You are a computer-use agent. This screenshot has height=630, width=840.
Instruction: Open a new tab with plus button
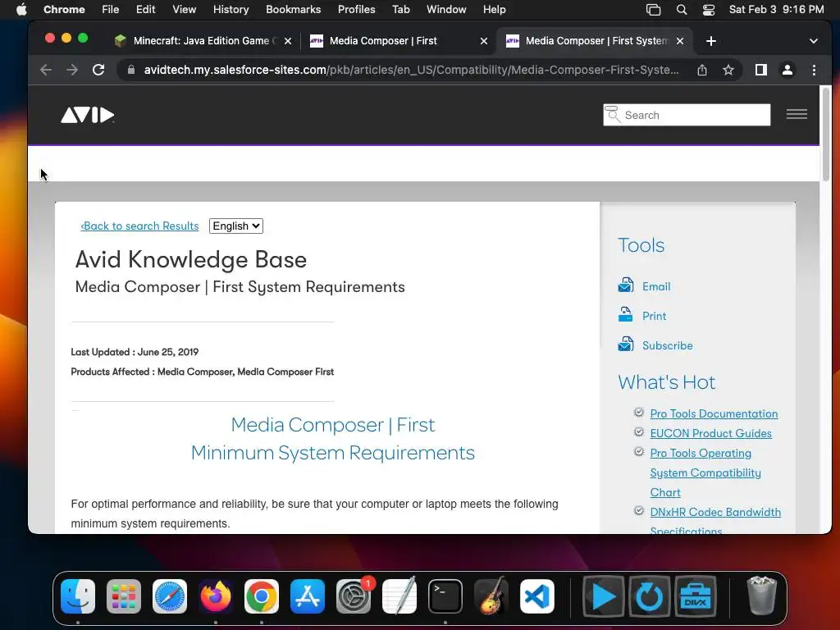coord(711,41)
